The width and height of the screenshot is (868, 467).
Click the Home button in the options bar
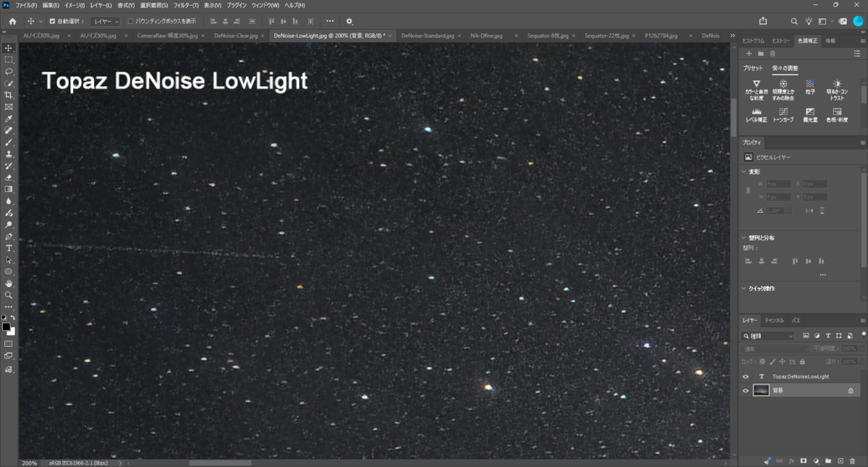pyautogui.click(x=12, y=21)
